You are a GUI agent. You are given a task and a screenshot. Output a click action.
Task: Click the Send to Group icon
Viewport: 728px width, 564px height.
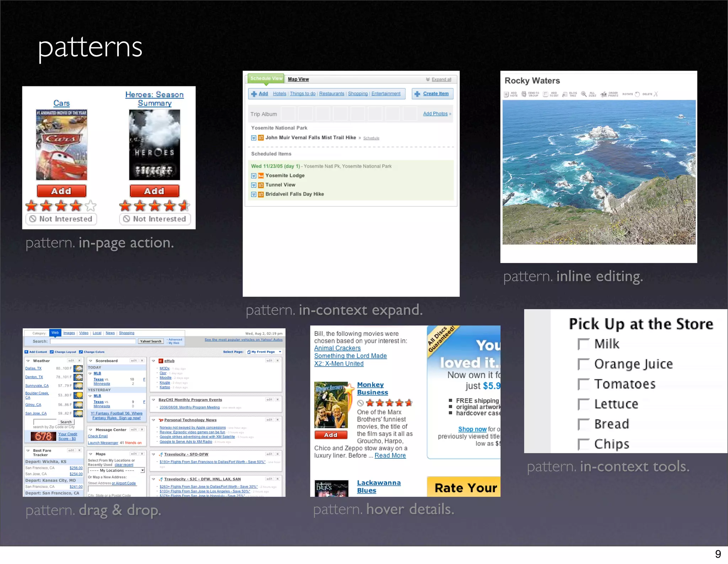coord(524,94)
